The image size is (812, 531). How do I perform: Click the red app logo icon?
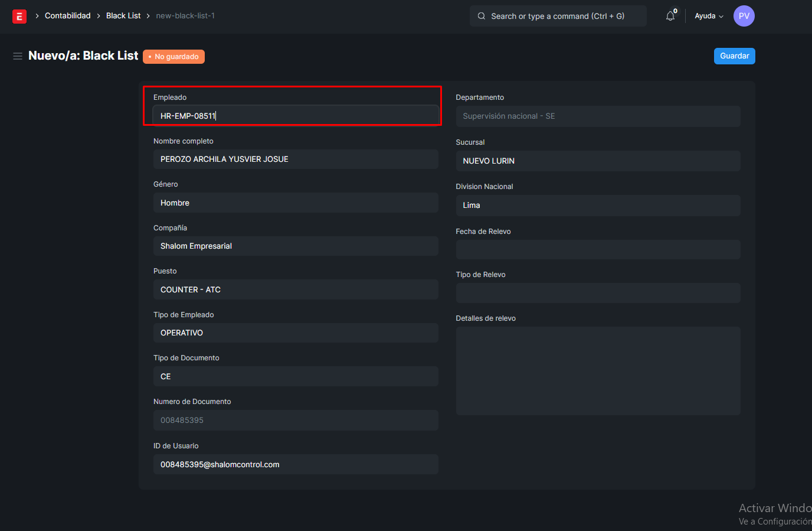19,17
